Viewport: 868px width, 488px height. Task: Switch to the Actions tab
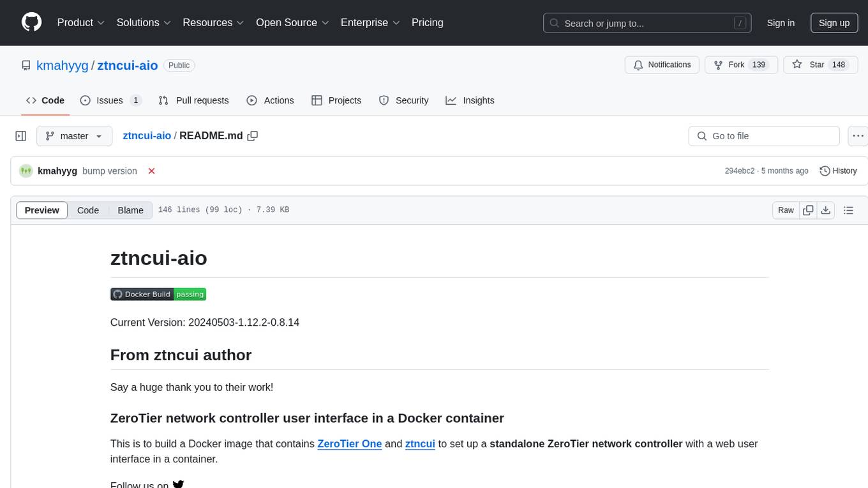point(270,100)
